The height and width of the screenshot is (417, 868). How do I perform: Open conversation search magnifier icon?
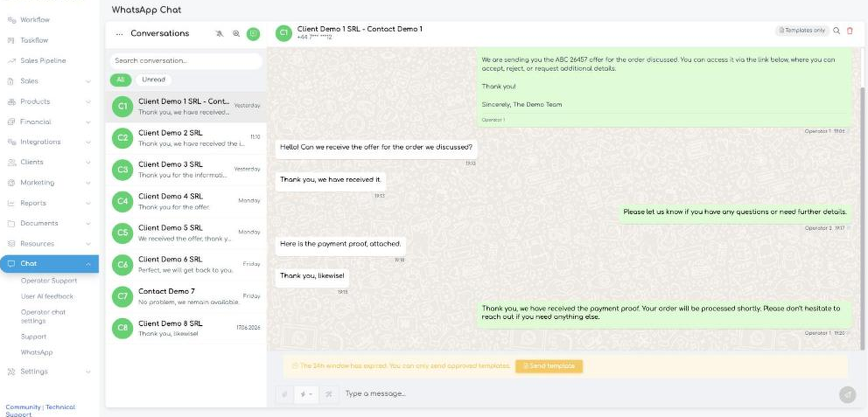click(236, 34)
